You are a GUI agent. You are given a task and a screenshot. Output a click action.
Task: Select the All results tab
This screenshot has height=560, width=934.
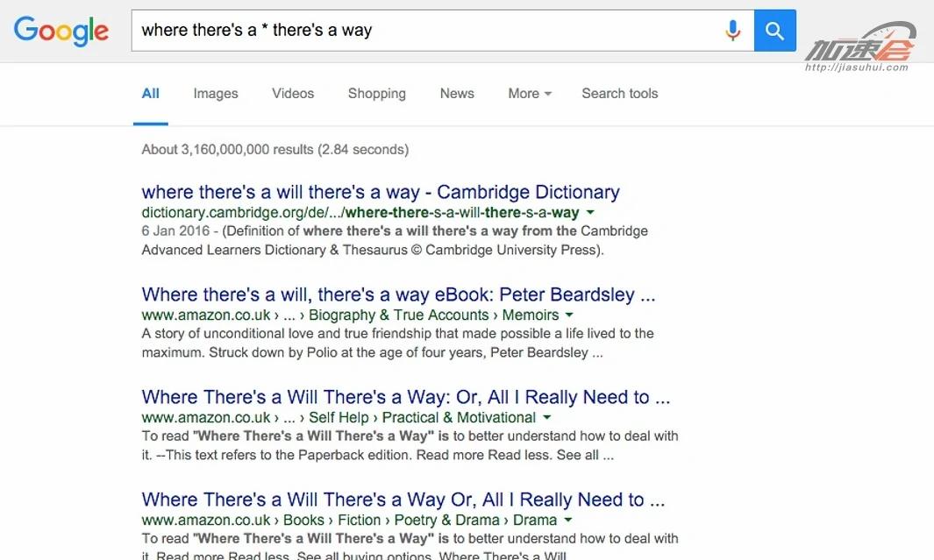point(151,94)
